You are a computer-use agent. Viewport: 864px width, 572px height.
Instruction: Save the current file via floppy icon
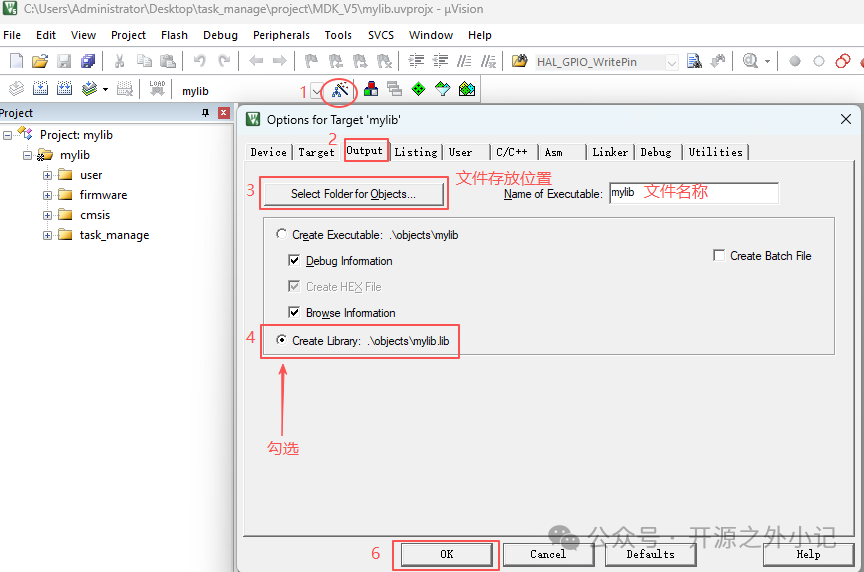(x=64, y=61)
